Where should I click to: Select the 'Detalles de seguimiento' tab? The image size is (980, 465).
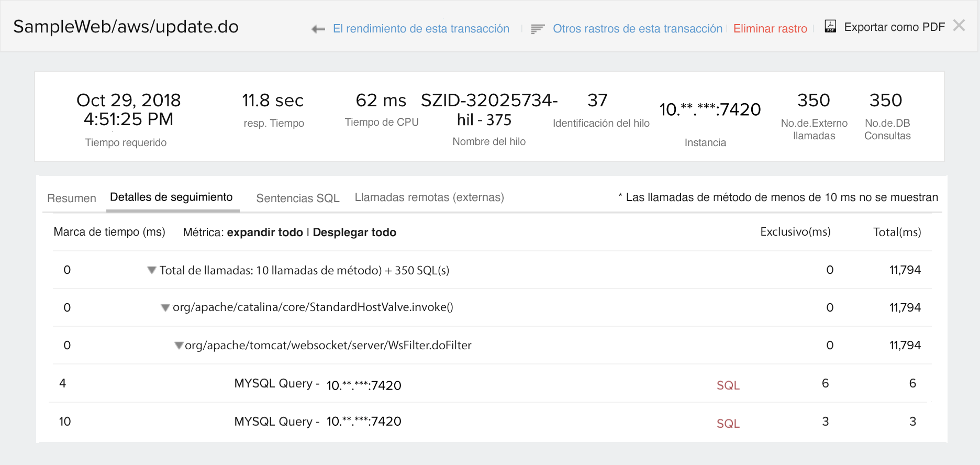pos(171,197)
